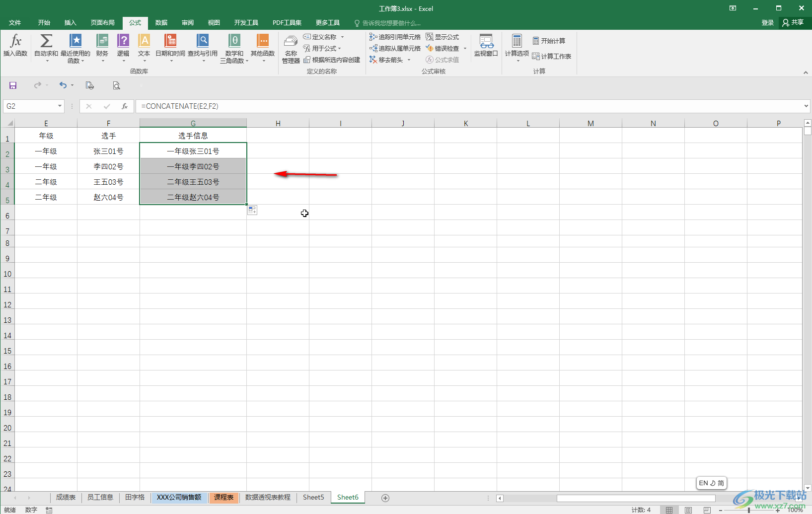Select cell G3 containing 一年级李四02号
Screen dimensions: 812x514
(x=193, y=166)
